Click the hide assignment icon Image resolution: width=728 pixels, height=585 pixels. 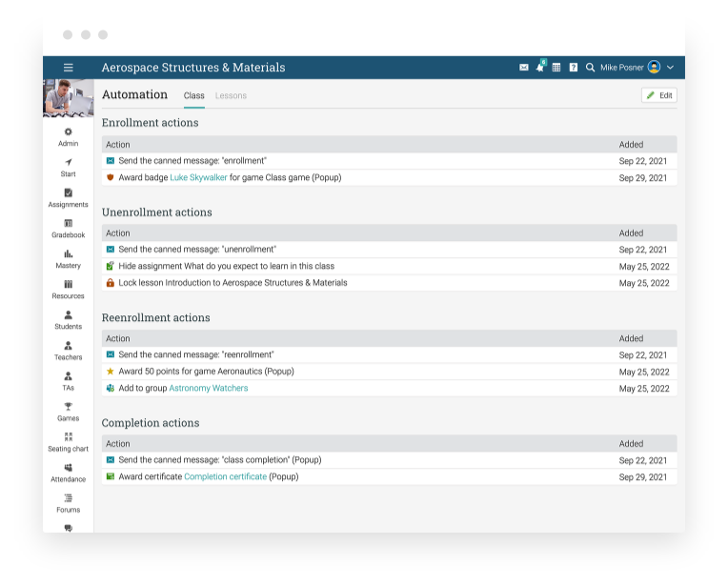110,266
